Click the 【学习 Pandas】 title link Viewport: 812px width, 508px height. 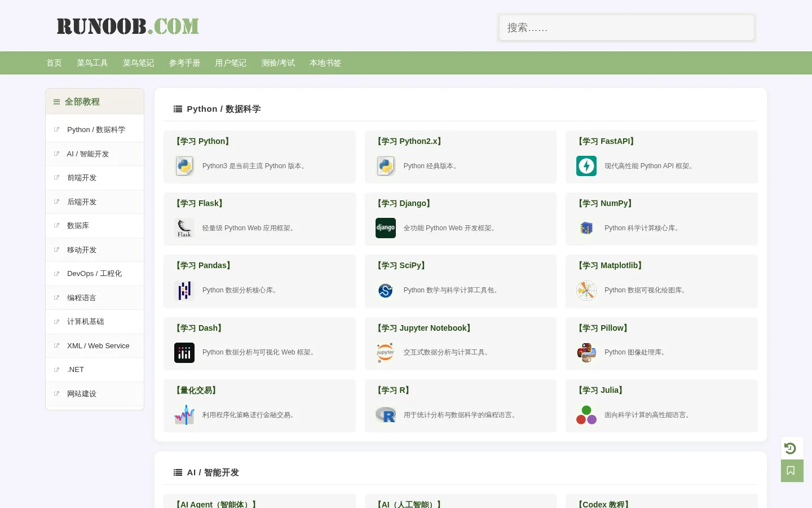point(204,265)
